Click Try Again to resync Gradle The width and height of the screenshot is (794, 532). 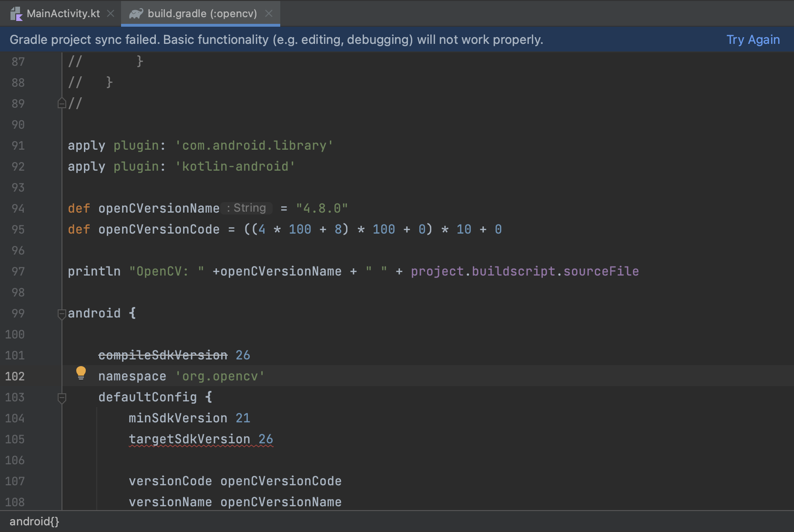point(753,40)
